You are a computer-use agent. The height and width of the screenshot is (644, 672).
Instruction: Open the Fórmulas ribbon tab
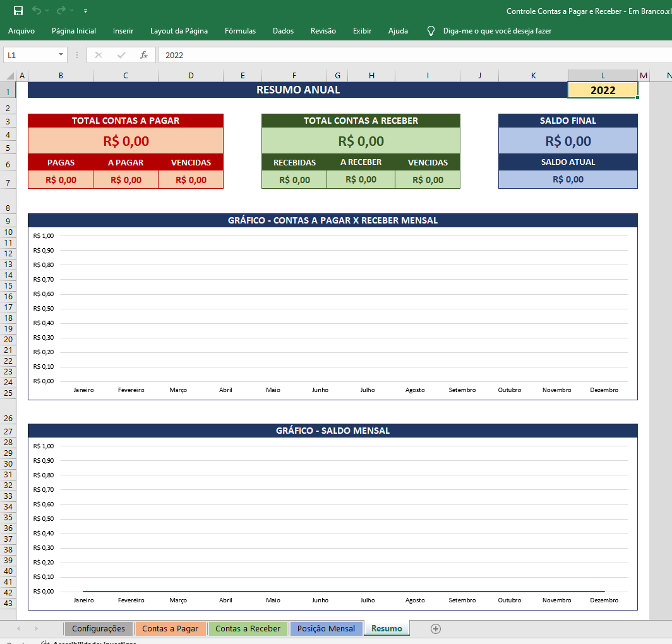pos(240,31)
